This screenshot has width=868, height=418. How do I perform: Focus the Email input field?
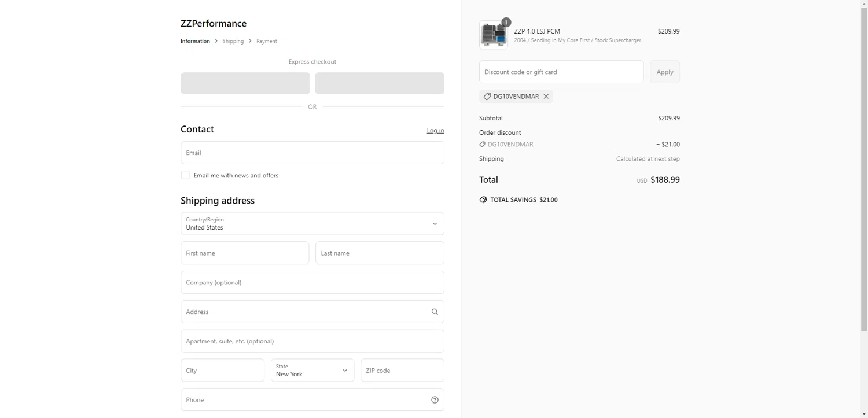(x=312, y=153)
